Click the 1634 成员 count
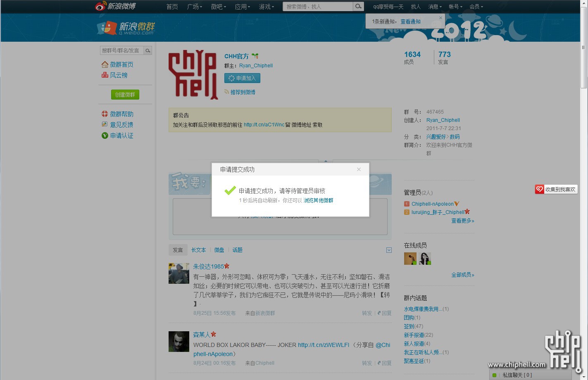The width and height of the screenshot is (588, 380). coord(412,58)
